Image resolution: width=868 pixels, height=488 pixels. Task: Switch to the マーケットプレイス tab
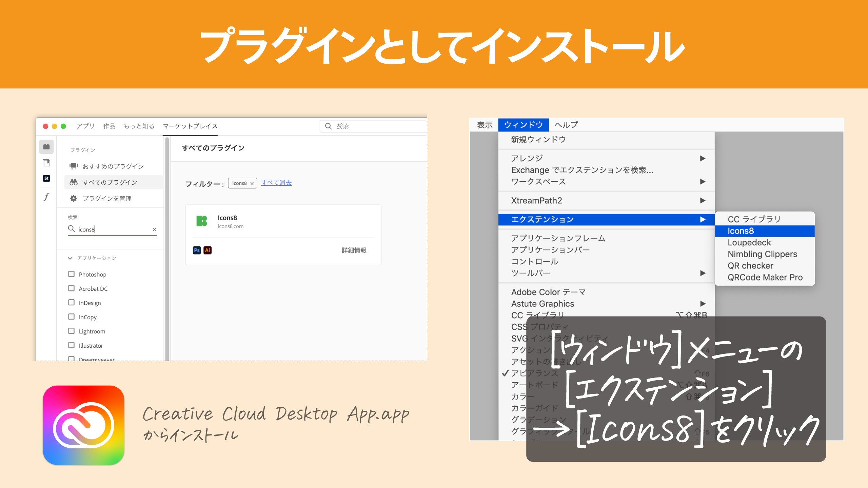190,126
